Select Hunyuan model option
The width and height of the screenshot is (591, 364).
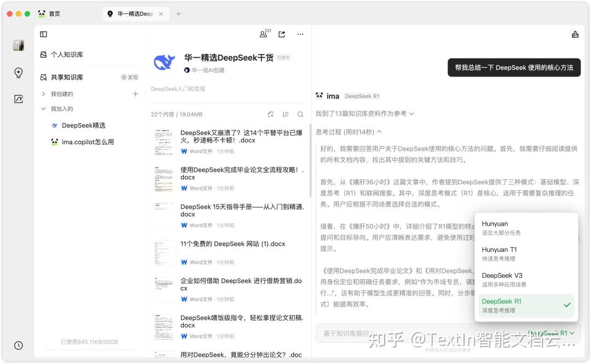tap(526, 228)
